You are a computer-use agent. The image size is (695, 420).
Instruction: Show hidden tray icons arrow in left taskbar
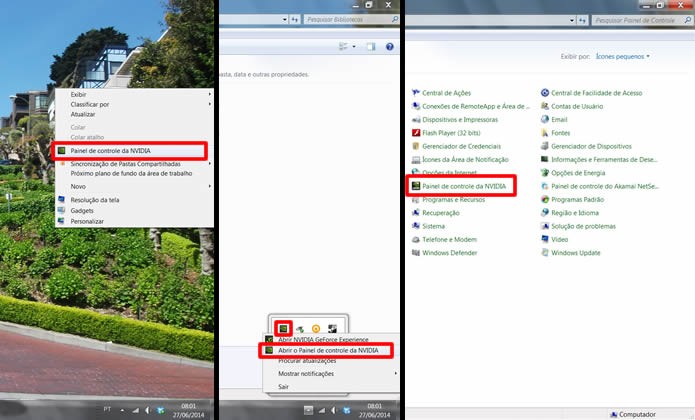[x=122, y=410]
